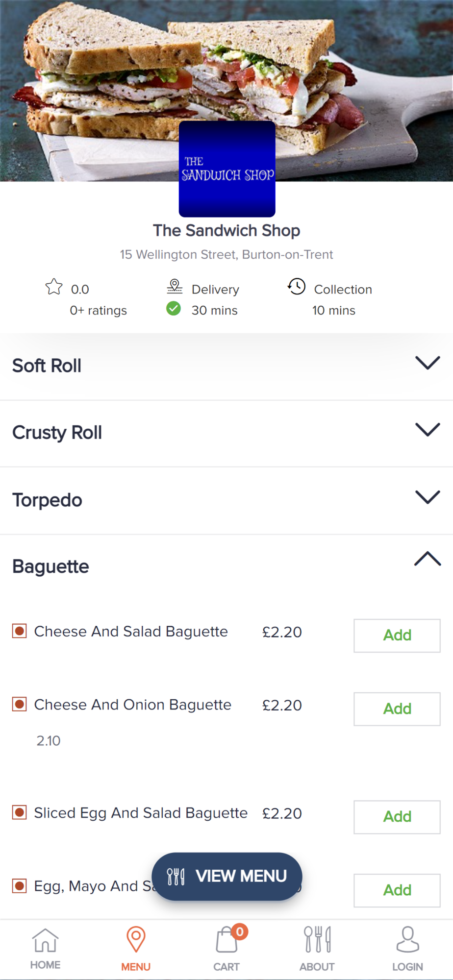Tap the Sliced Egg And Salad marker

click(20, 812)
